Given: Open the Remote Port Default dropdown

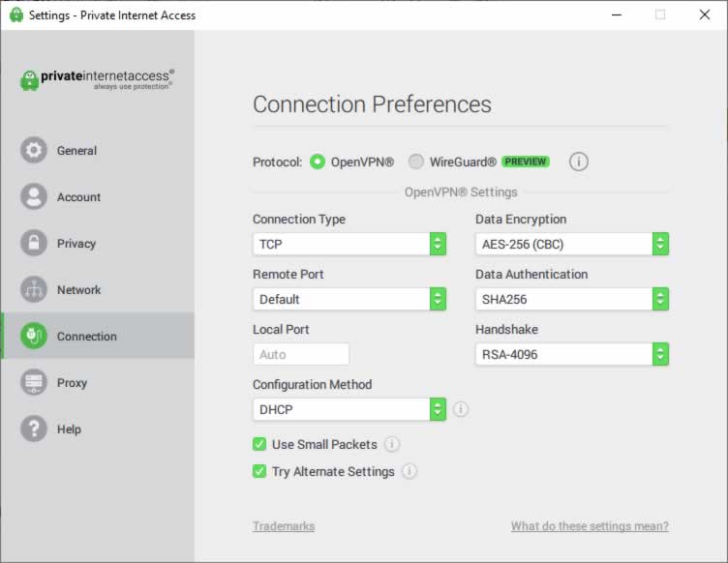Looking at the screenshot, I should [x=349, y=299].
